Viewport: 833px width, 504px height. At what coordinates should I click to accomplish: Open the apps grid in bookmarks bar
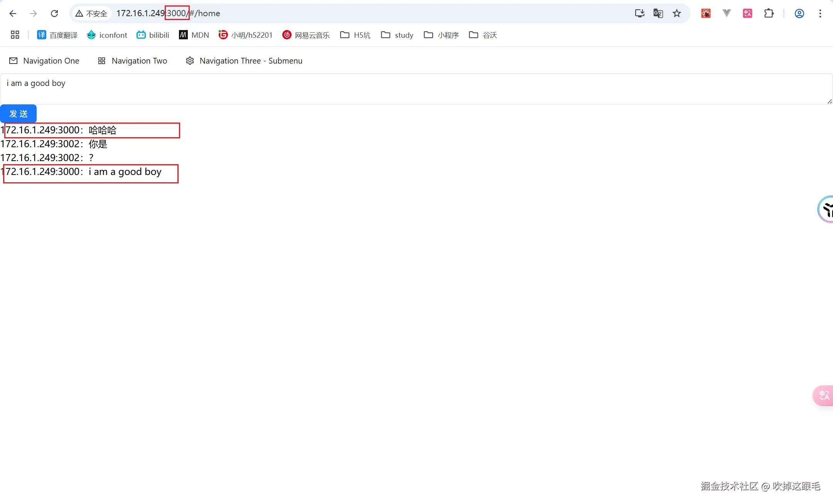[15, 35]
